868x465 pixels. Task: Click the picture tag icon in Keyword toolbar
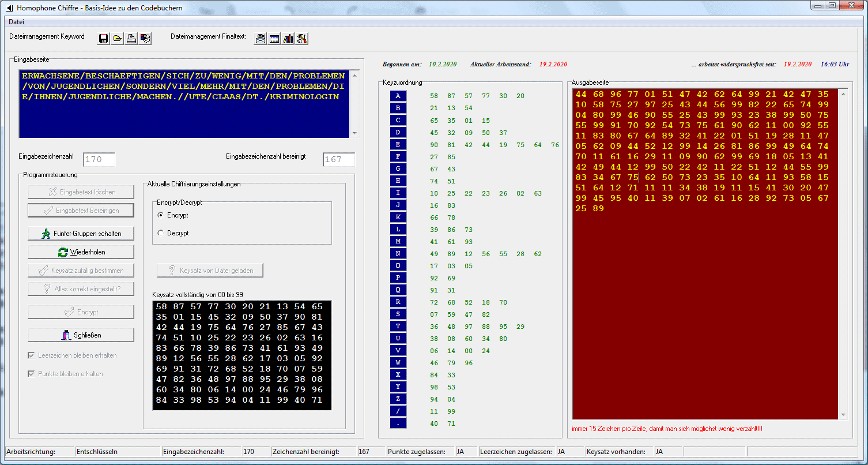pos(145,39)
